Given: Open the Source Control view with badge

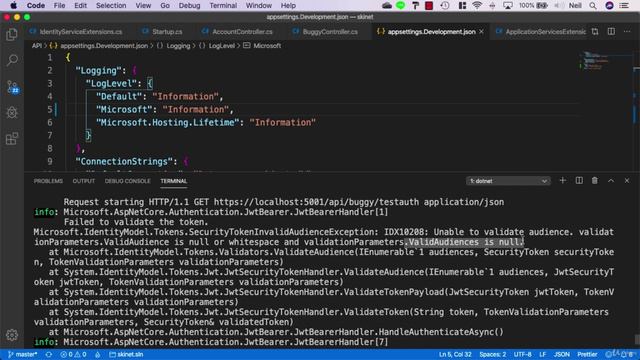Looking at the screenshot, I should point(13,87).
